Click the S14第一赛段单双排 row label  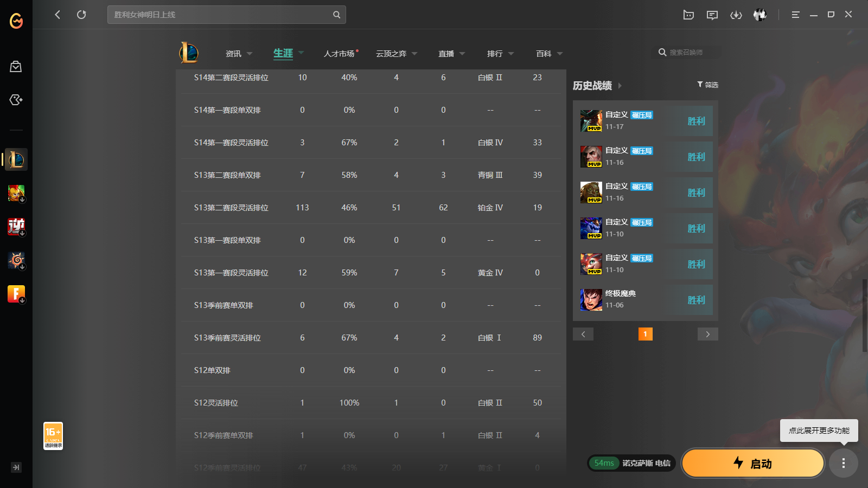(227, 110)
